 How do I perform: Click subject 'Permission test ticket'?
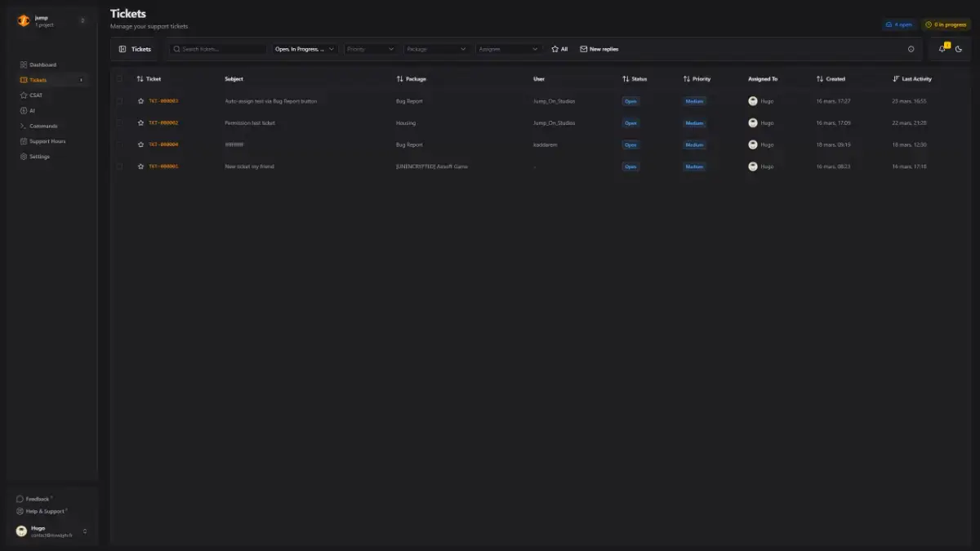[250, 122]
